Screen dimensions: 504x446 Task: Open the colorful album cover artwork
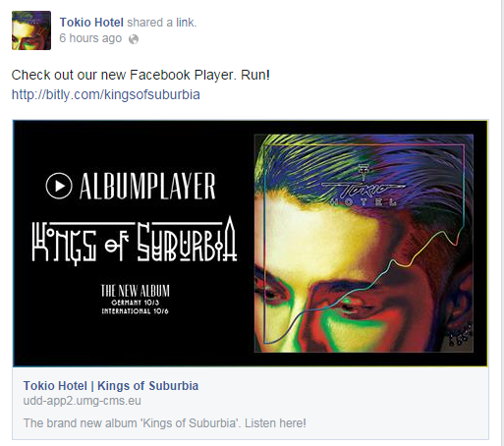(x=364, y=244)
